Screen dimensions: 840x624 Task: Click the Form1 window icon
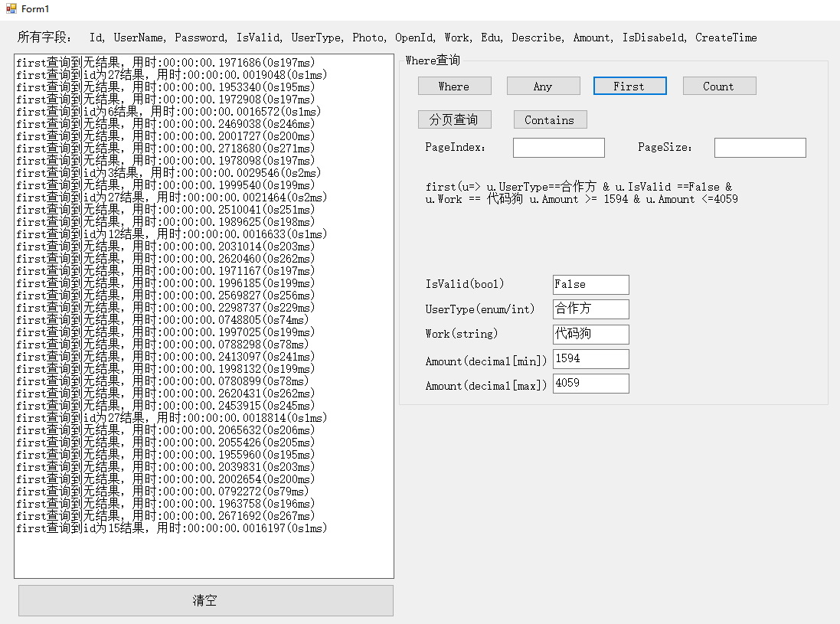coord(11,8)
